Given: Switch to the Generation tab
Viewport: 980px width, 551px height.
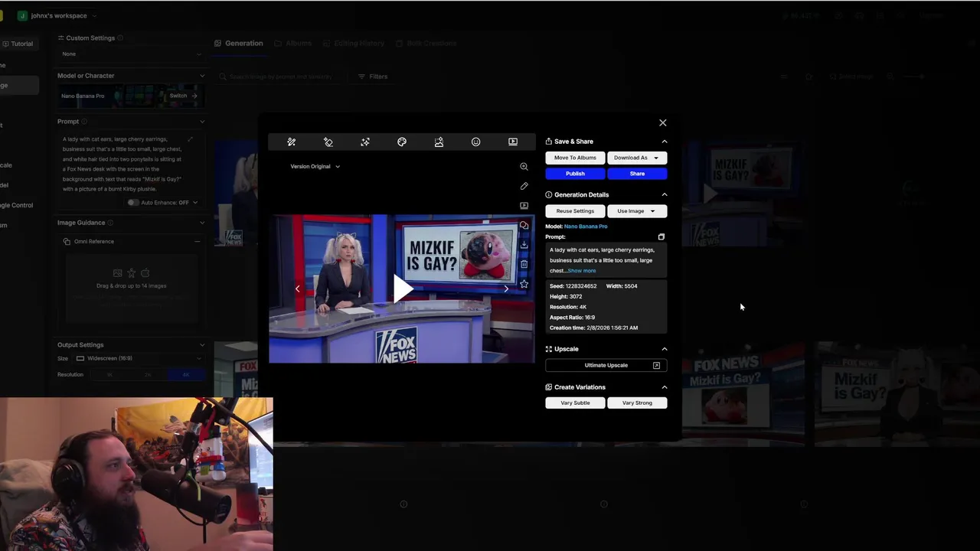Looking at the screenshot, I should tap(239, 44).
